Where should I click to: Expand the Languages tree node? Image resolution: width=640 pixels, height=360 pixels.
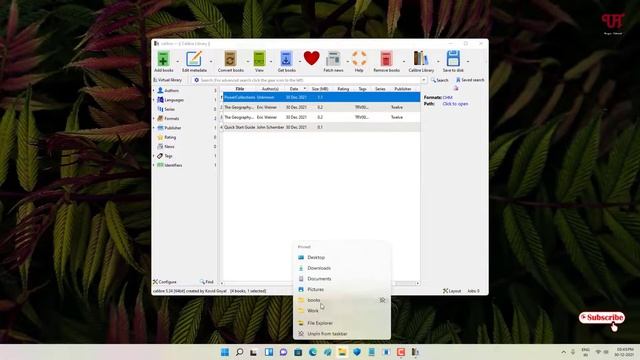[154, 100]
